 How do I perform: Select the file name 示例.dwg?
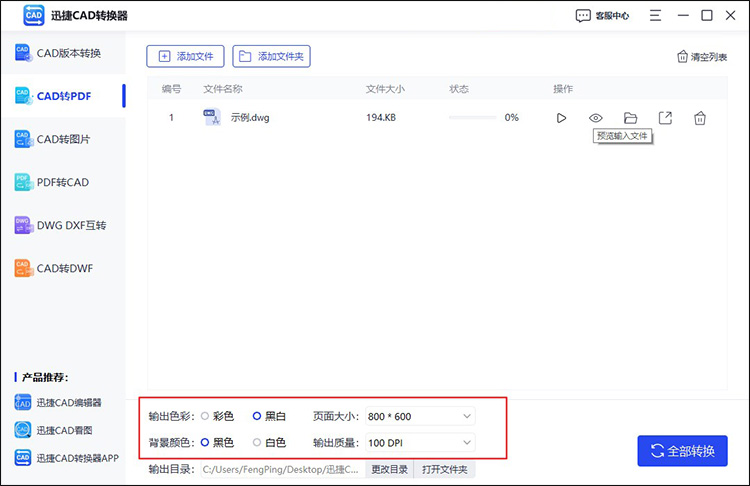pyautogui.click(x=250, y=118)
